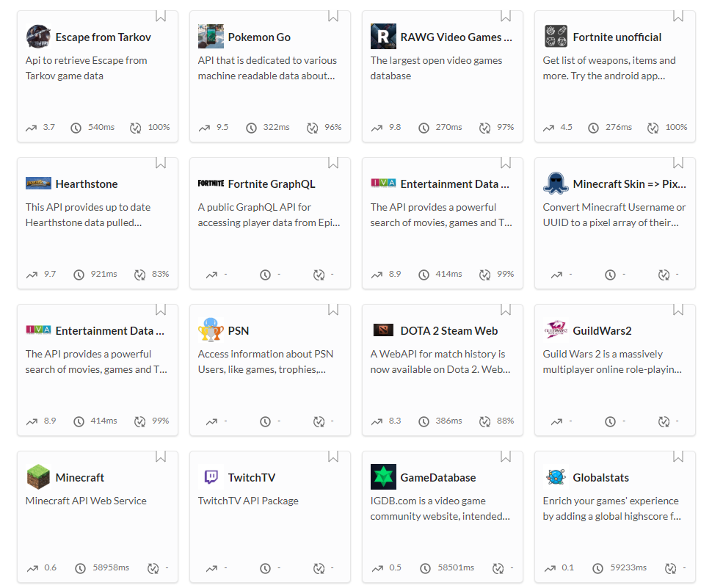The height and width of the screenshot is (588, 723).
Task: Click 'TwitchTV API Package' description text
Action: point(248,501)
